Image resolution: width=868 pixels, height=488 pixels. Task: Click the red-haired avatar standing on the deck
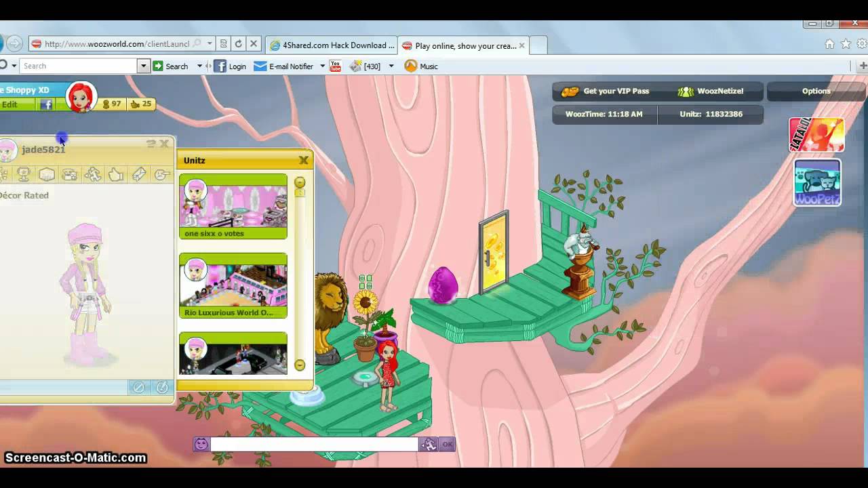(388, 375)
